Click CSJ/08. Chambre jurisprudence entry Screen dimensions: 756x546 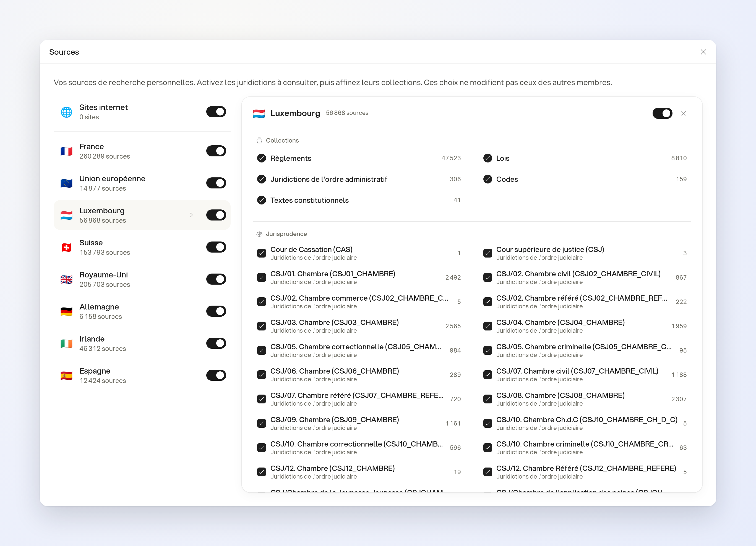coord(585,399)
